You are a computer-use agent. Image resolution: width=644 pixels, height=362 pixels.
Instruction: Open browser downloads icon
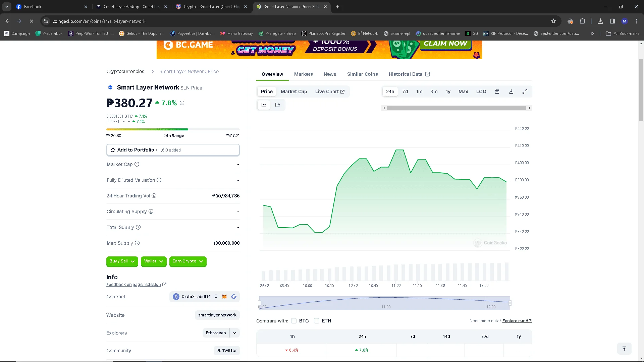tap(600, 21)
